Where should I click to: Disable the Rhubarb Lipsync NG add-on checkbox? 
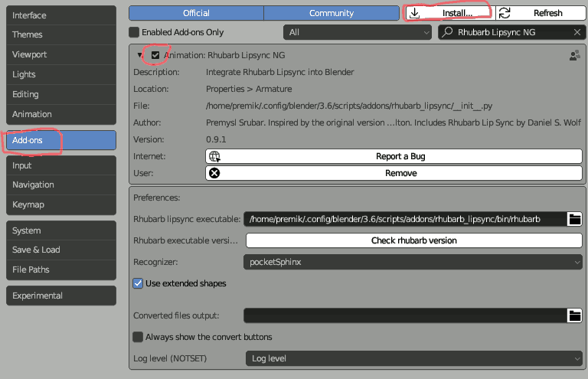pyautogui.click(x=155, y=55)
